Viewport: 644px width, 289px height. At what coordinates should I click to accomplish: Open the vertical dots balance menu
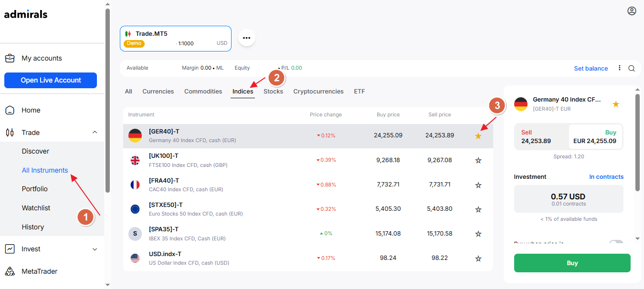[620, 68]
